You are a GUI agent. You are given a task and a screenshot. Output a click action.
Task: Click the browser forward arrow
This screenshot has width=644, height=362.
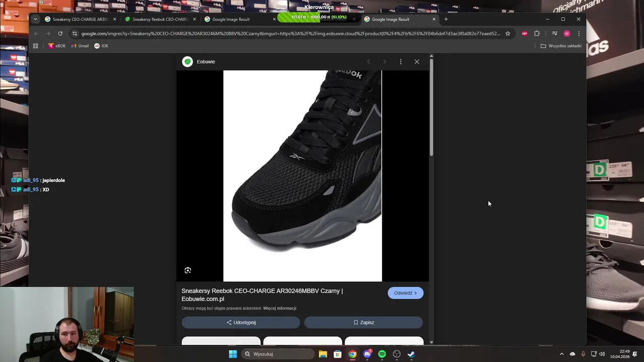pos(48,33)
